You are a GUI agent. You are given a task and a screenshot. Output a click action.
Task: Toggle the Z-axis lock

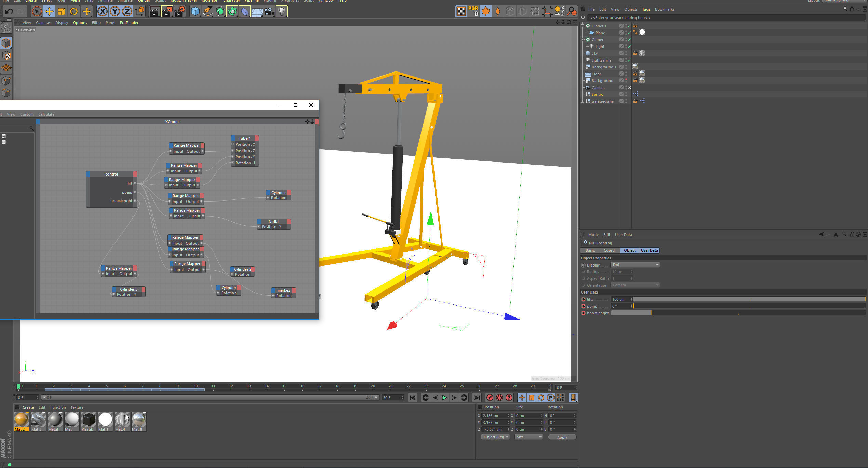coord(127,11)
